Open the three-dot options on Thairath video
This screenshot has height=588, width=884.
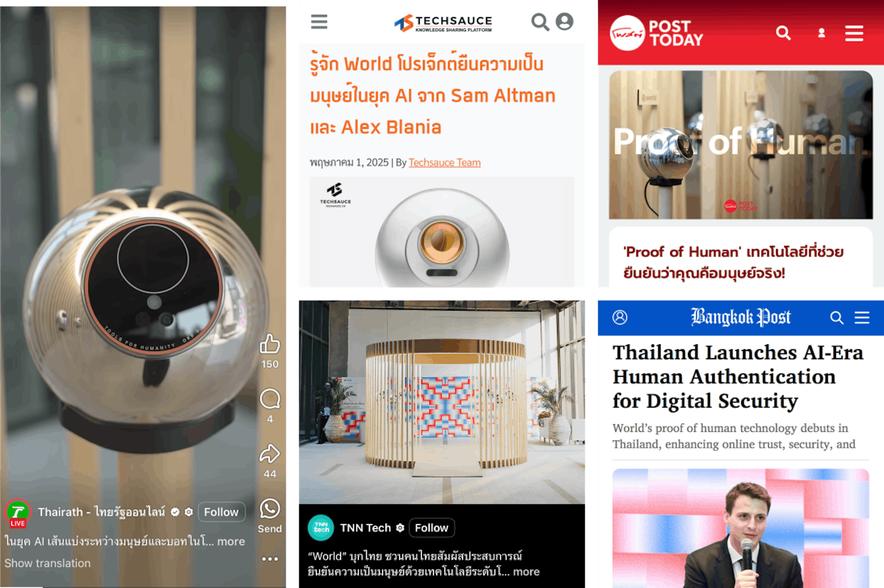pyautogui.click(x=270, y=559)
